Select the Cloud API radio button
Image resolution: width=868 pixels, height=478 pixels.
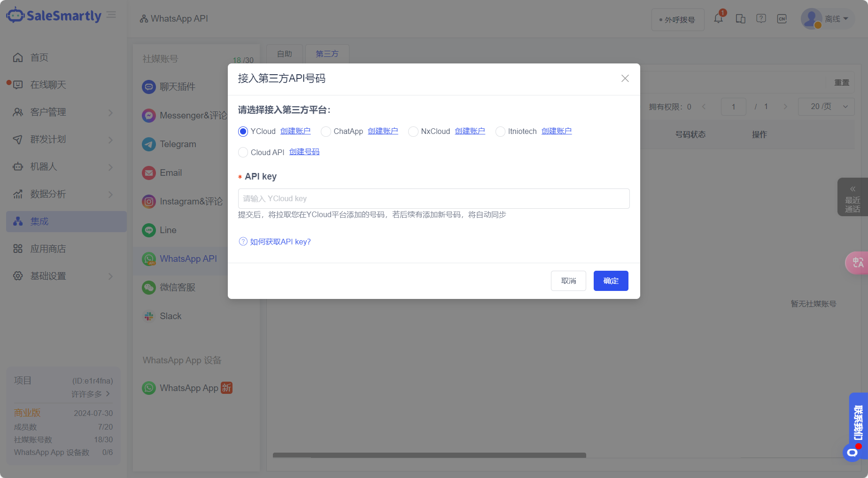pyautogui.click(x=243, y=152)
